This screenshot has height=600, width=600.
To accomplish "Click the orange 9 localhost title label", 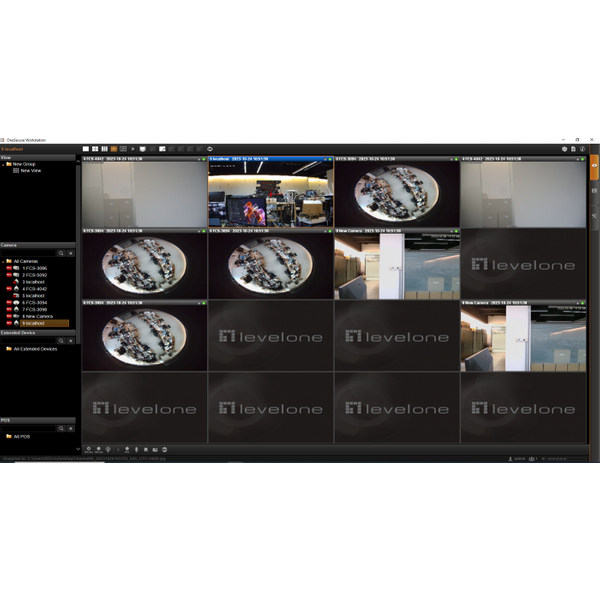I will (12, 149).
